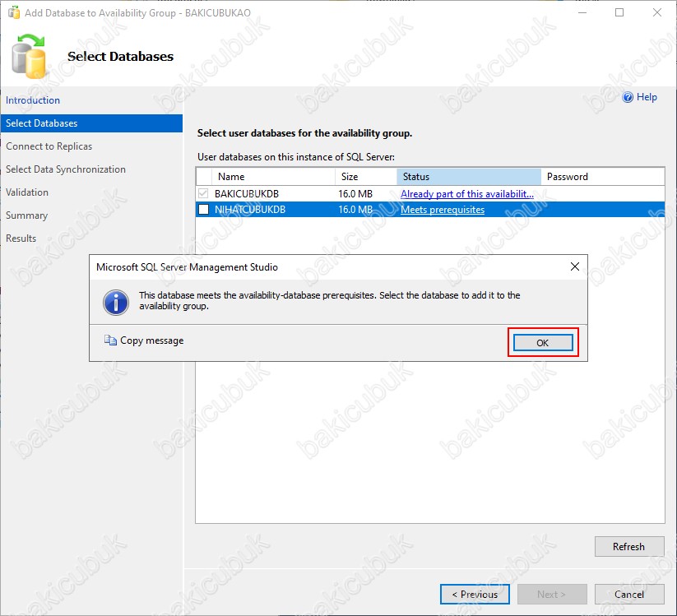This screenshot has width=677, height=616.
Task: Open the Results step
Action: coord(21,239)
